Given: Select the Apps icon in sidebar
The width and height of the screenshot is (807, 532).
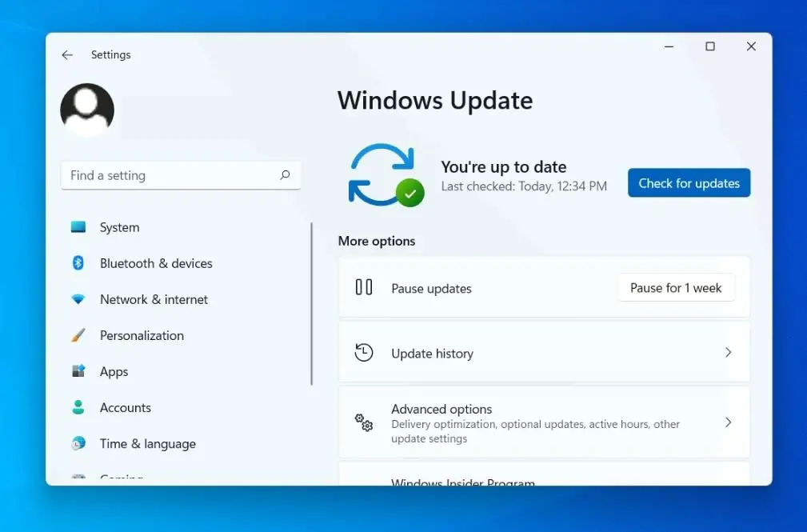Looking at the screenshot, I should point(78,371).
